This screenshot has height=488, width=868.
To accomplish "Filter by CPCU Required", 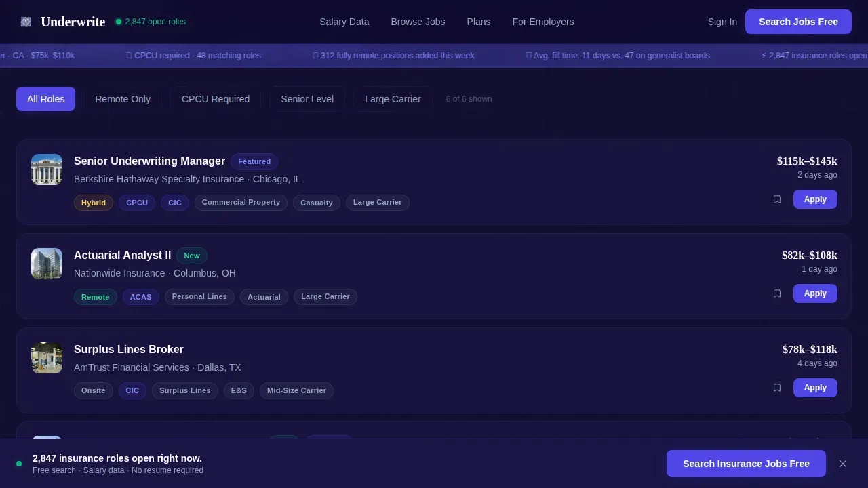I will pos(216,99).
